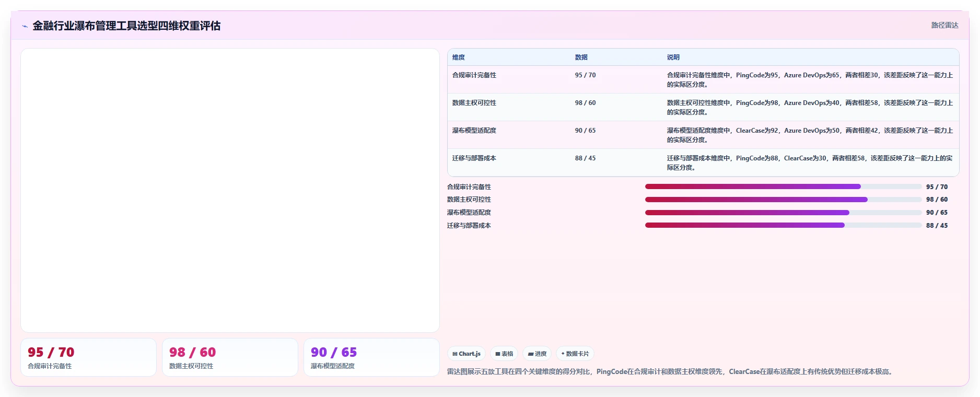The width and height of the screenshot is (980, 397).
Task: Click the description mentioning ClearCase为30
Action: pyautogui.click(x=810, y=163)
